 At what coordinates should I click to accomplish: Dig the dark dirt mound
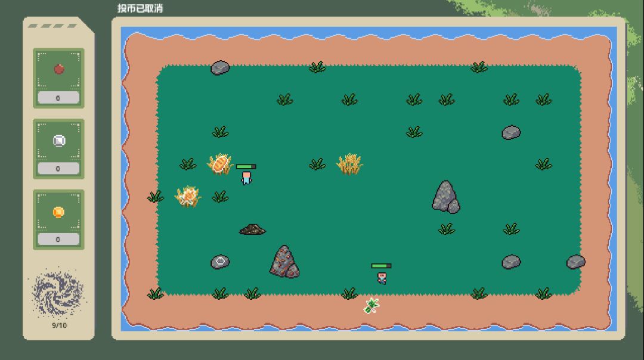[x=252, y=229]
